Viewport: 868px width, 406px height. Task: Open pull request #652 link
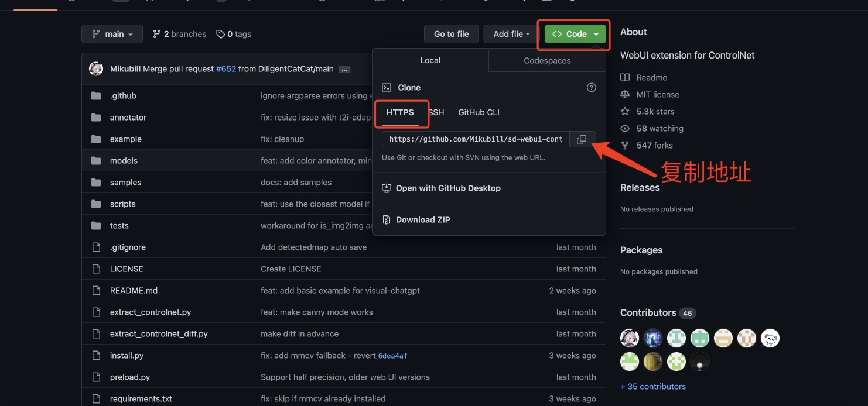(225, 68)
